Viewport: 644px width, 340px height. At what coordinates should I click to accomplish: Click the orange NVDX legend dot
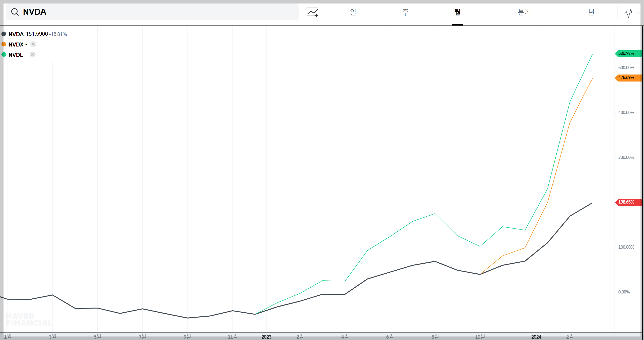click(x=4, y=44)
